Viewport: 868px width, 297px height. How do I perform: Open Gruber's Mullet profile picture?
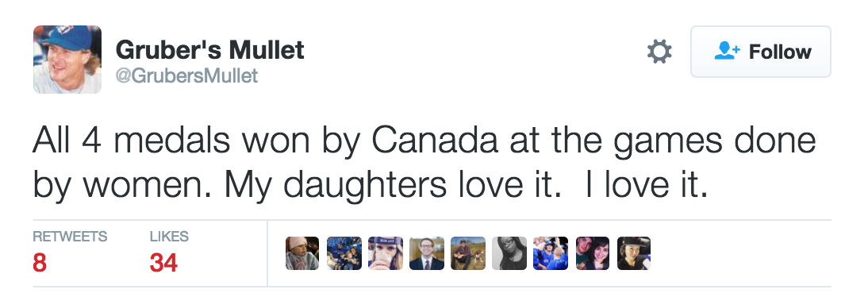coord(67,60)
